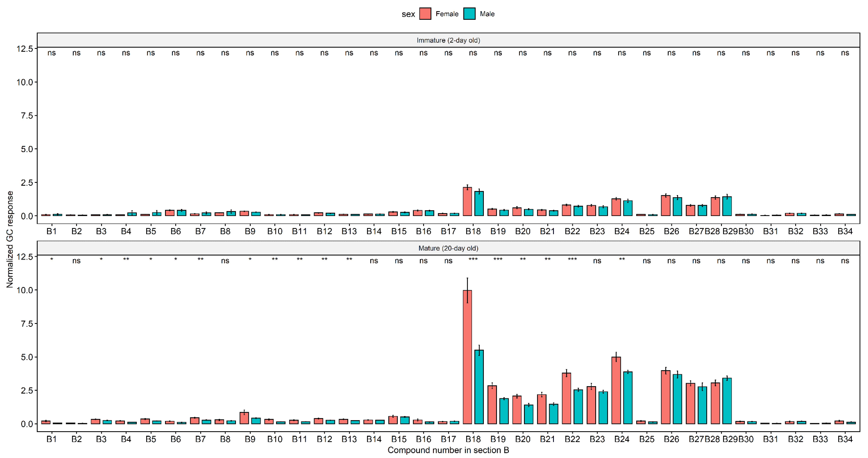Click the 'Male' legend label
This screenshot has height=458, width=868.
coord(487,14)
